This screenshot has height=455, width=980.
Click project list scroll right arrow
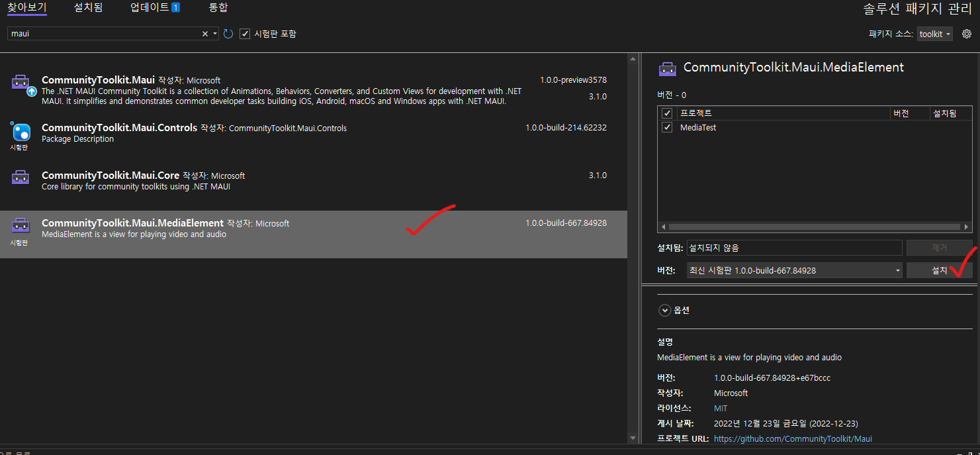coord(967,227)
